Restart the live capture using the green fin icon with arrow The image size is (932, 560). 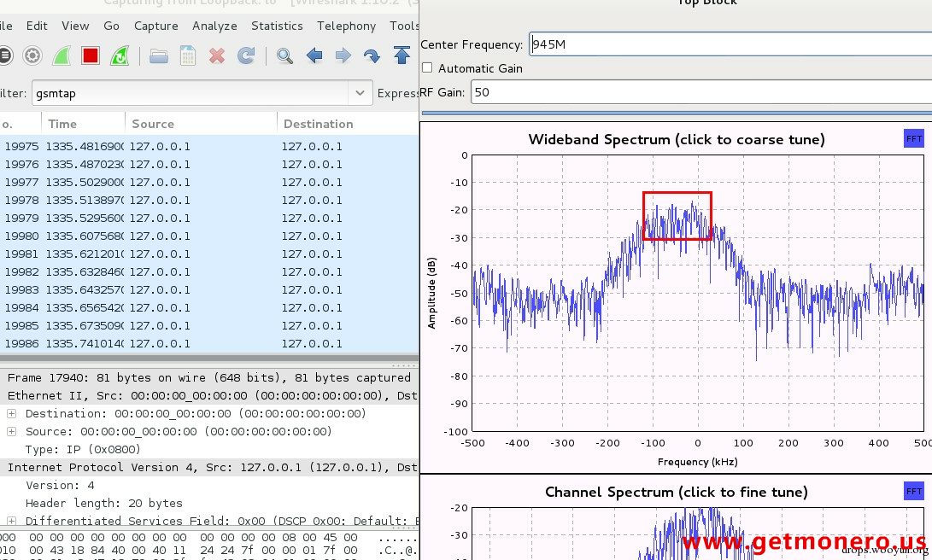120,56
